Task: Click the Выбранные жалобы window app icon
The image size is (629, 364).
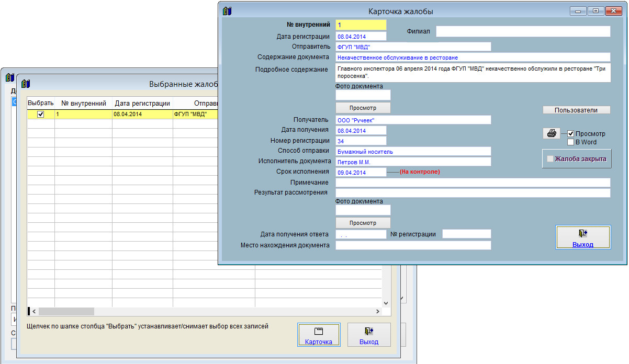Action: pos(26,84)
